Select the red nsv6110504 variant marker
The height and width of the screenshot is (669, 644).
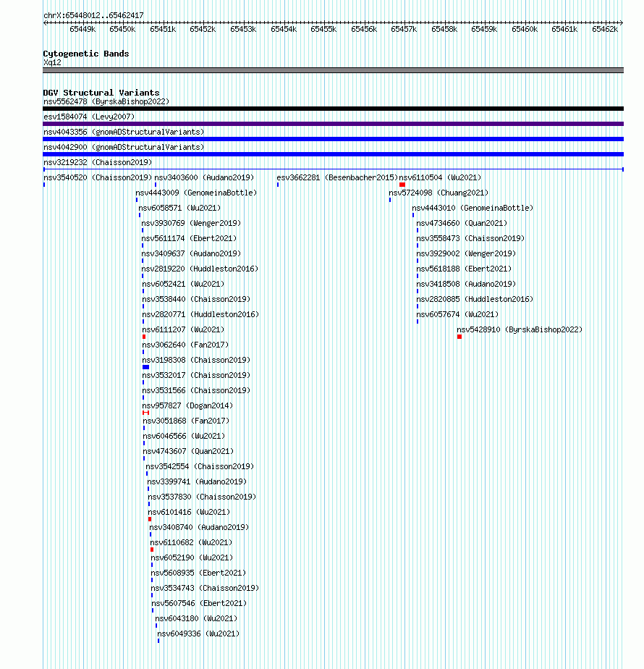click(402, 185)
